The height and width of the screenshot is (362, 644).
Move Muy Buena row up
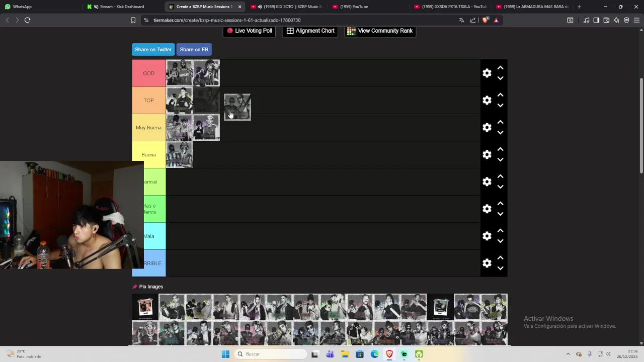[500, 122]
